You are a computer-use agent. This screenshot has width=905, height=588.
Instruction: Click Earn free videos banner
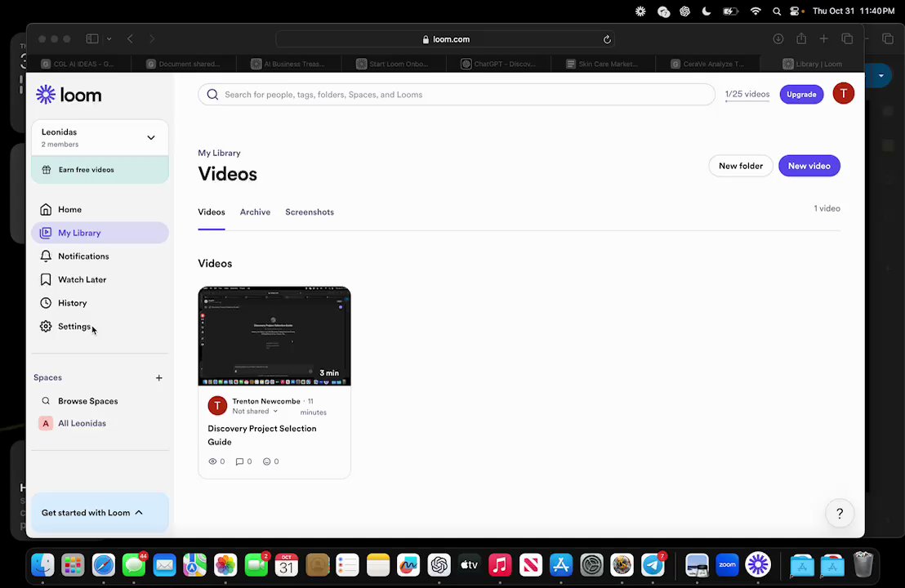pyautogui.click(x=100, y=170)
